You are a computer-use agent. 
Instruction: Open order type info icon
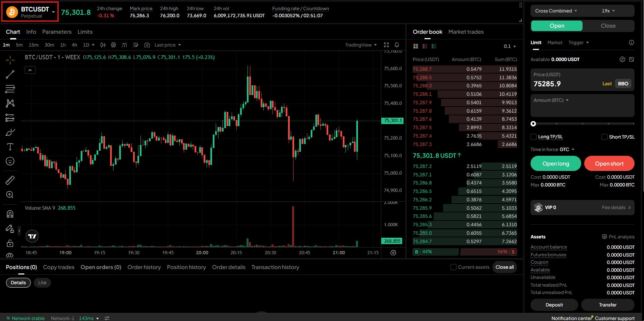point(632,42)
